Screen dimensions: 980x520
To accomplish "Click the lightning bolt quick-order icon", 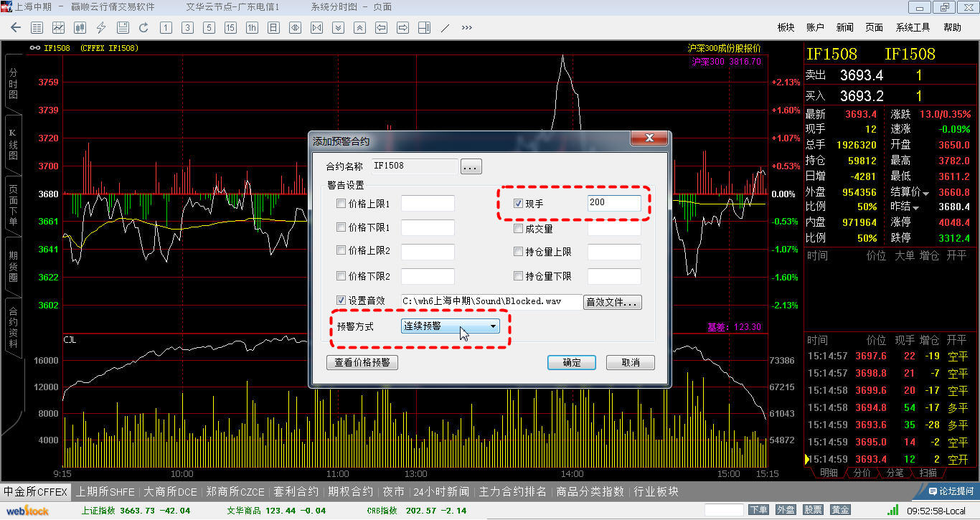I will (x=101, y=28).
